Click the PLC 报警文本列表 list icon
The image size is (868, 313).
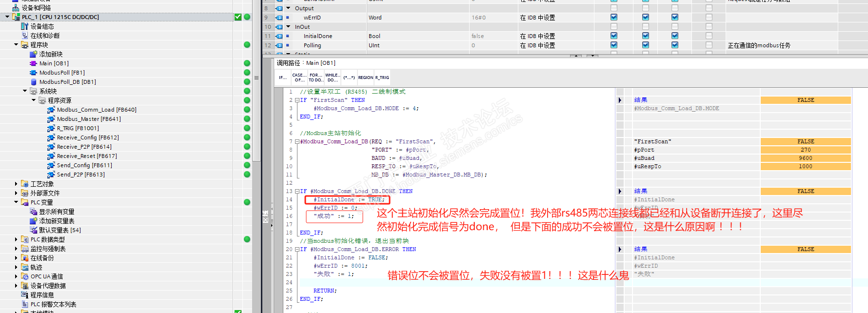click(25, 304)
